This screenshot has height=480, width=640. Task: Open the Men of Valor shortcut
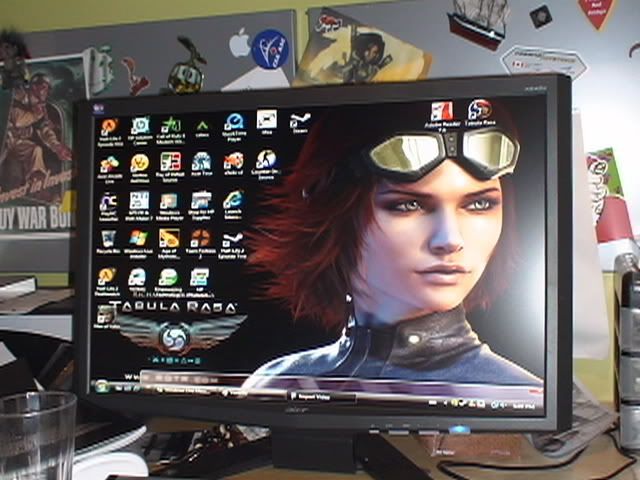106,318
